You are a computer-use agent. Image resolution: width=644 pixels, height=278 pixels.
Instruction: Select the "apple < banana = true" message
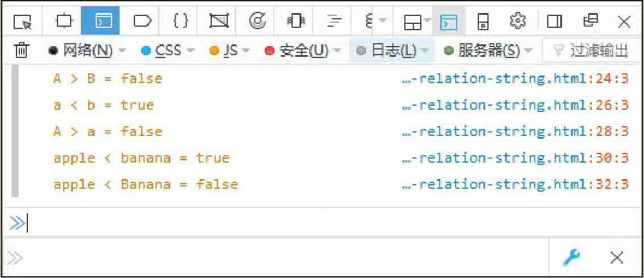point(141,158)
